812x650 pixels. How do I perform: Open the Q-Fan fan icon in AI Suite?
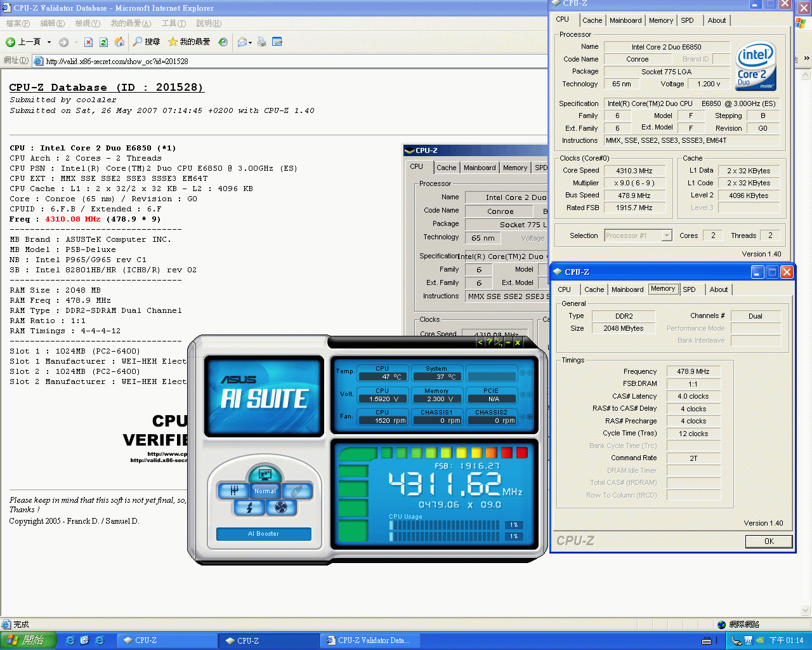(x=281, y=507)
